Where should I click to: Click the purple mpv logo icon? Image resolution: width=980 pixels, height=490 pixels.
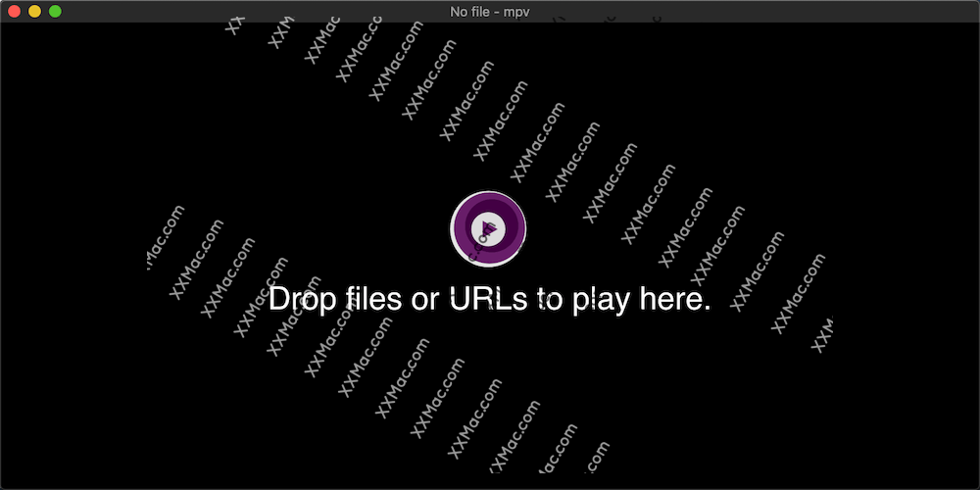click(x=488, y=229)
